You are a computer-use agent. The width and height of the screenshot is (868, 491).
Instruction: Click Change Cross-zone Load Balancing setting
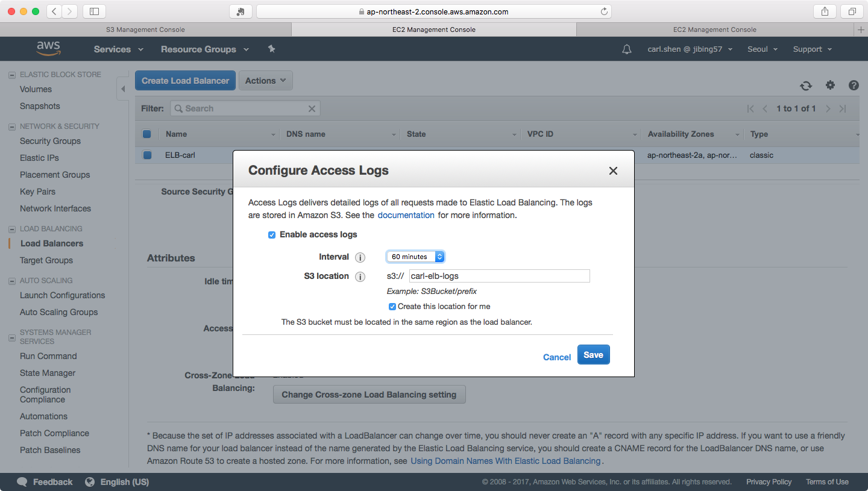[369, 395]
